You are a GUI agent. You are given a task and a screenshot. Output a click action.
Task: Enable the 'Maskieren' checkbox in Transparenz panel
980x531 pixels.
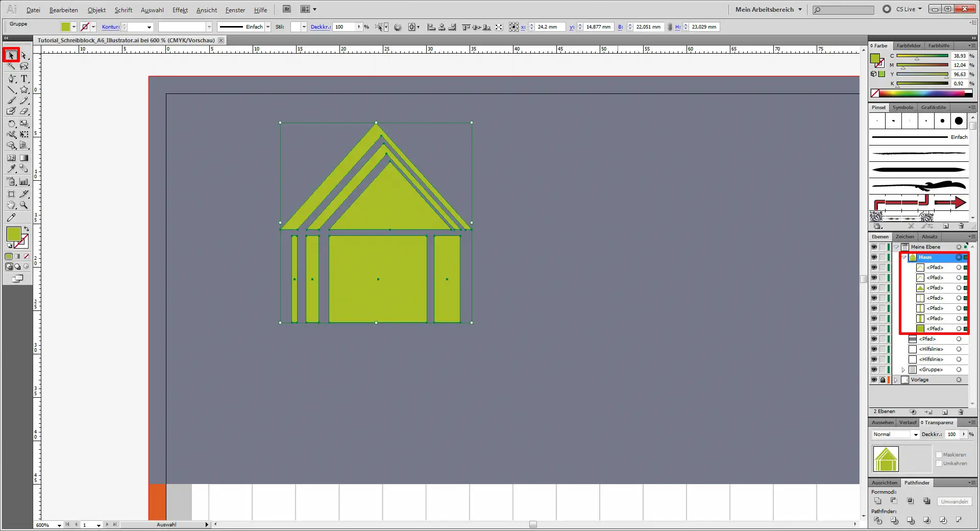(940, 454)
